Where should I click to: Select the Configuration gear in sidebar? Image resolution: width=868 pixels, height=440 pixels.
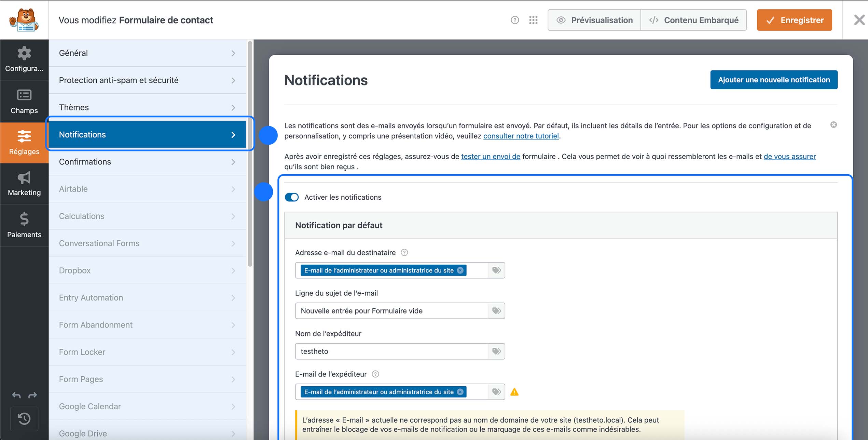click(x=24, y=60)
